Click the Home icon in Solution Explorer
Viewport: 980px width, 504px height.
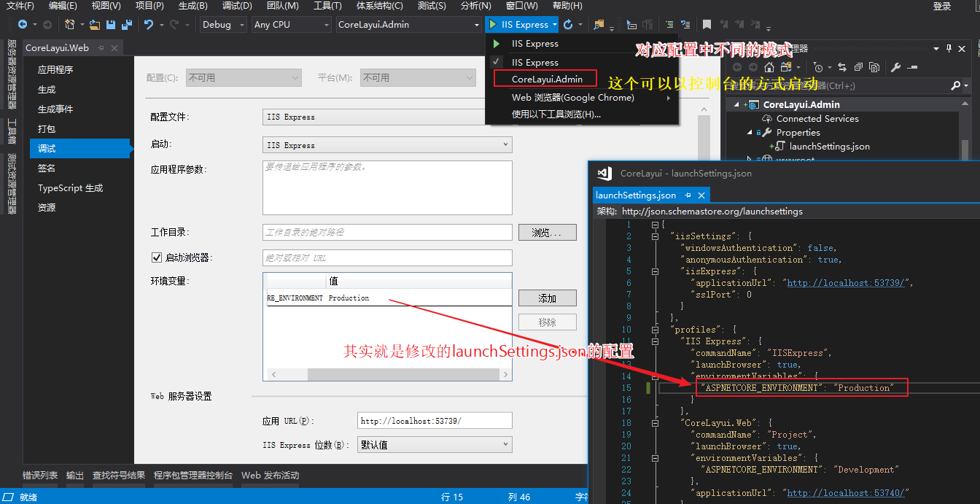tap(769, 67)
